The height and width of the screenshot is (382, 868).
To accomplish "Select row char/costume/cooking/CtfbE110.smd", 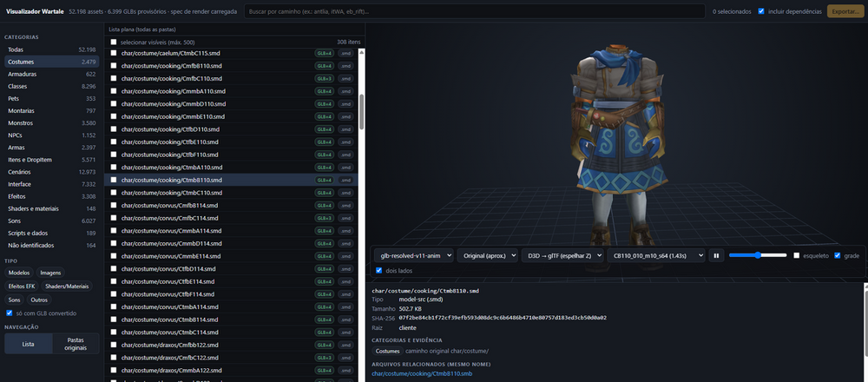I will [232, 142].
